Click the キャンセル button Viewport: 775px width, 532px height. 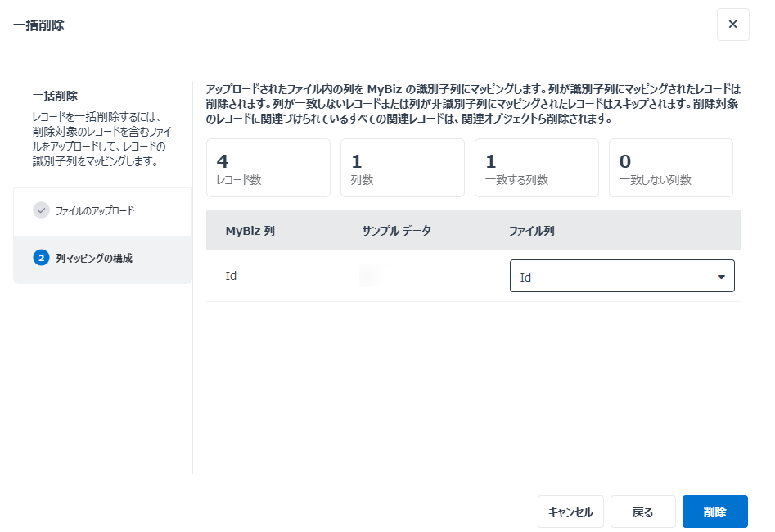[x=570, y=511]
